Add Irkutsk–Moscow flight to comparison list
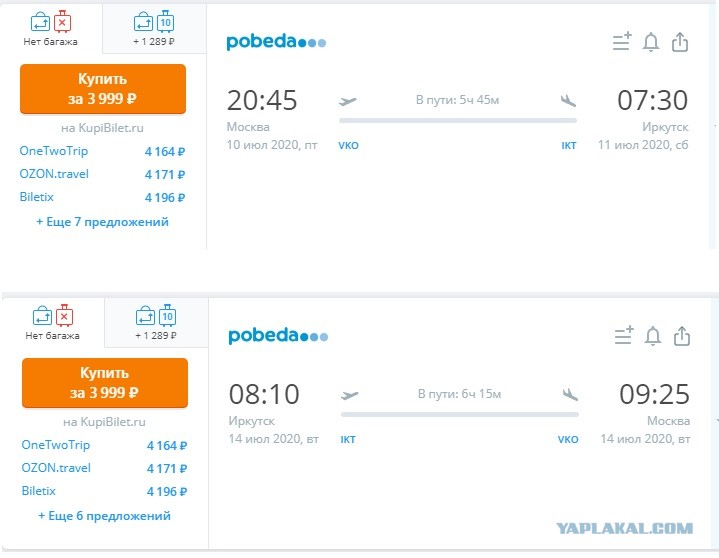This screenshot has width=719, height=558. [624, 336]
